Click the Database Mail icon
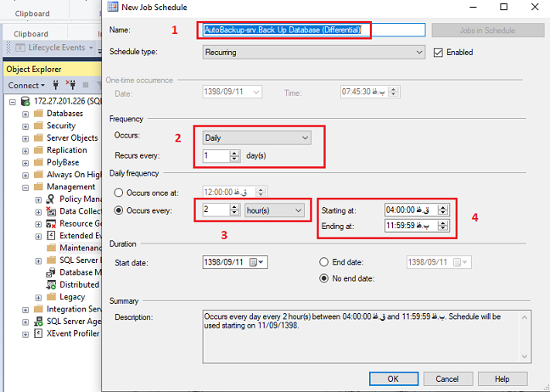 (x=50, y=272)
